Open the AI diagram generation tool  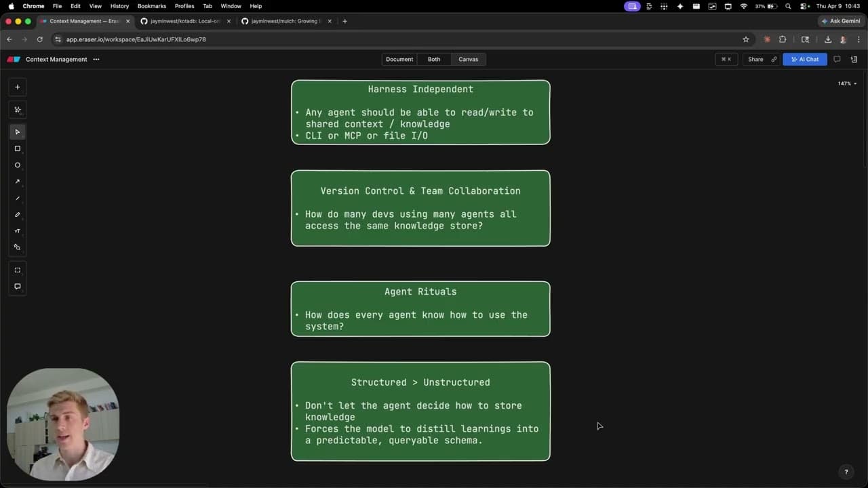17,109
